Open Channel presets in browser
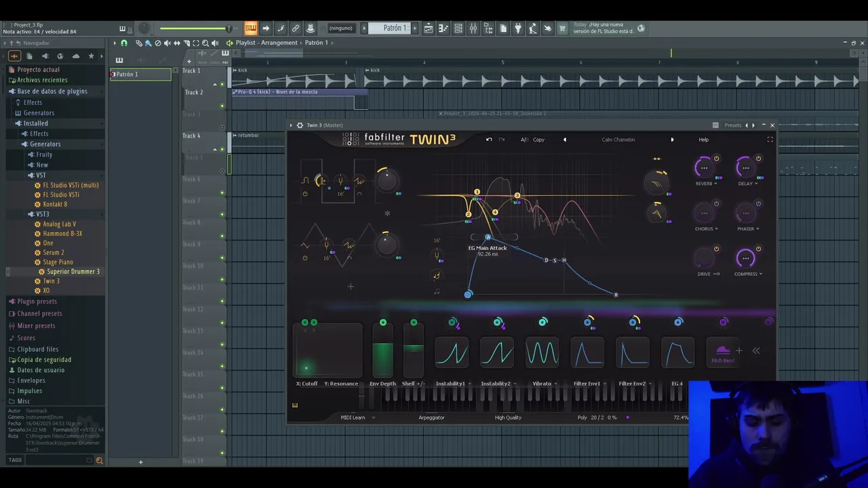 tap(39, 314)
